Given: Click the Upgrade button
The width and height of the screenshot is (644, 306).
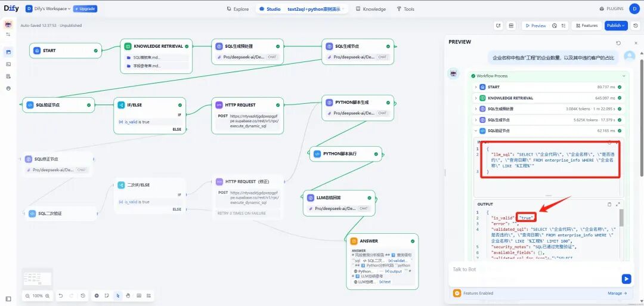Looking at the screenshot, I should pyautogui.click(x=85, y=8).
